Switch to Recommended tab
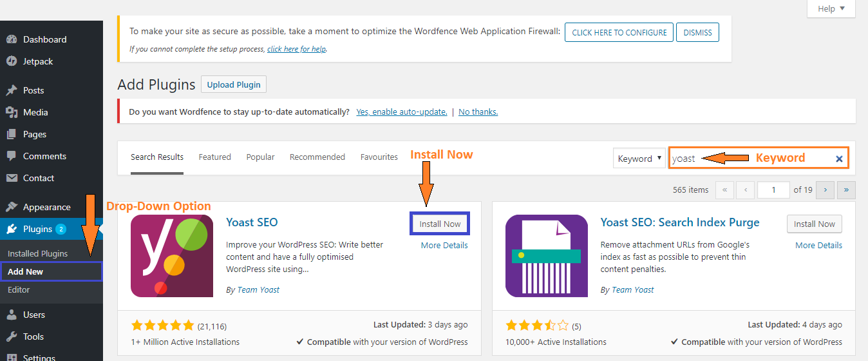 [317, 157]
